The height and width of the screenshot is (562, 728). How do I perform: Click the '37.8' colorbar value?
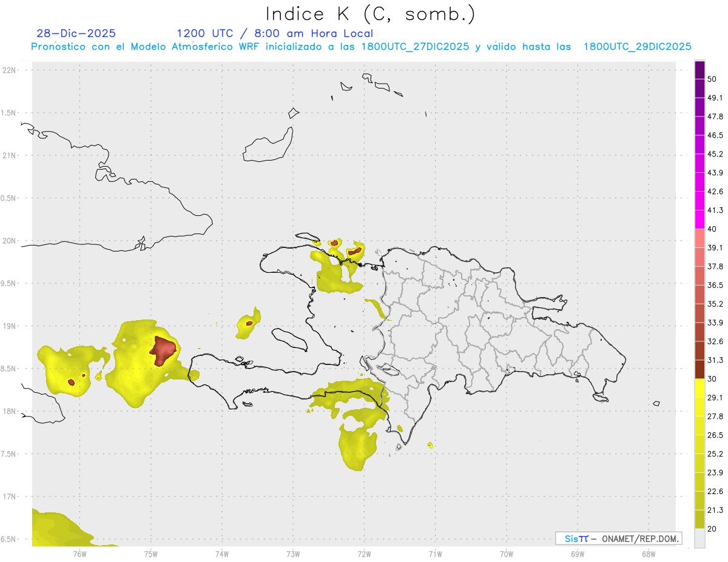(715, 267)
